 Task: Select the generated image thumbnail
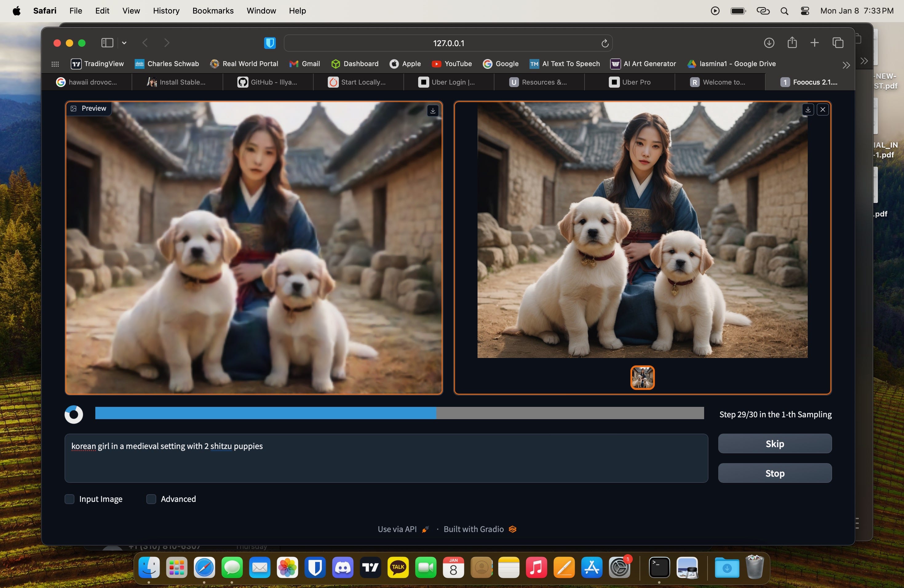[642, 378]
